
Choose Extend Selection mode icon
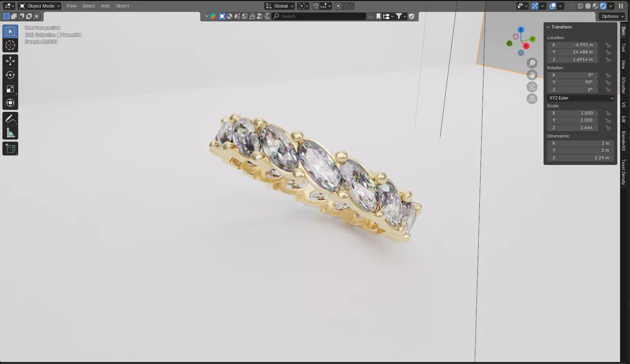pyautogui.click(x=14, y=16)
